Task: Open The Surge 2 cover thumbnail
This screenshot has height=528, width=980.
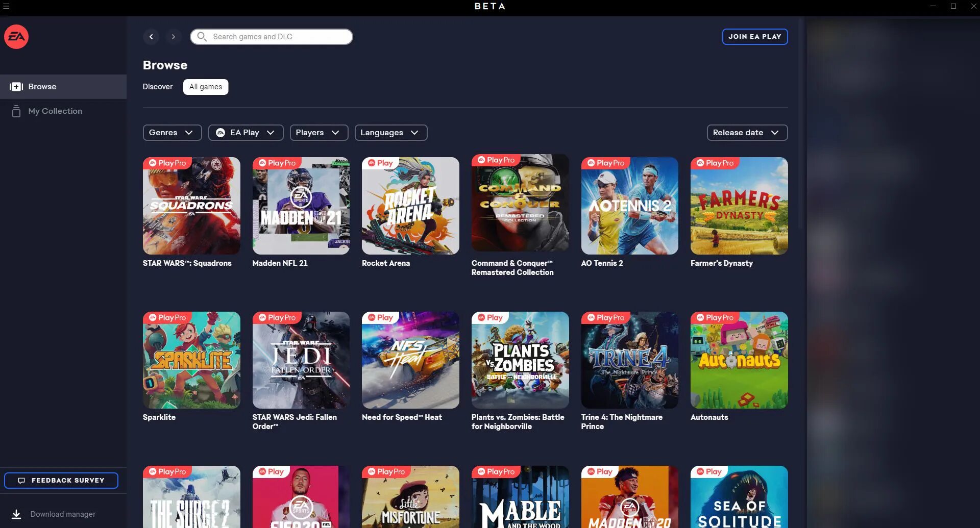Action: pyautogui.click(x=191, y=497)
